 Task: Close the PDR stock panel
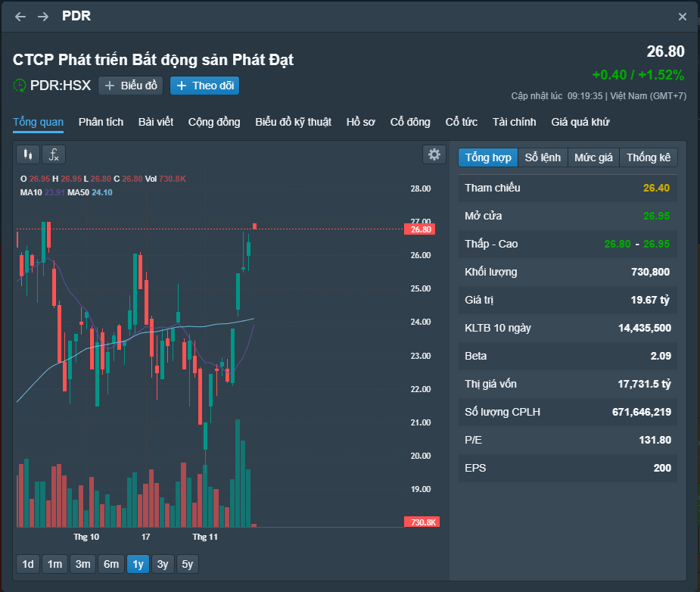click(x=682, y=17)
